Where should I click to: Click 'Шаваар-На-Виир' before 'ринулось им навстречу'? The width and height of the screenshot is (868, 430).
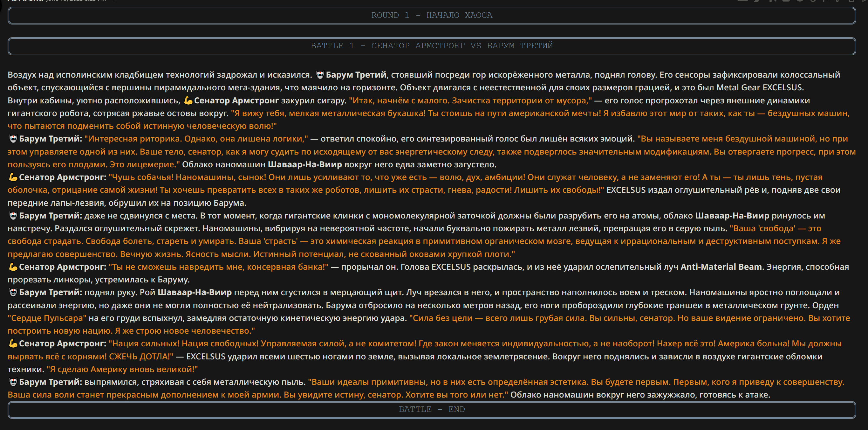click(x=732, y=216)
